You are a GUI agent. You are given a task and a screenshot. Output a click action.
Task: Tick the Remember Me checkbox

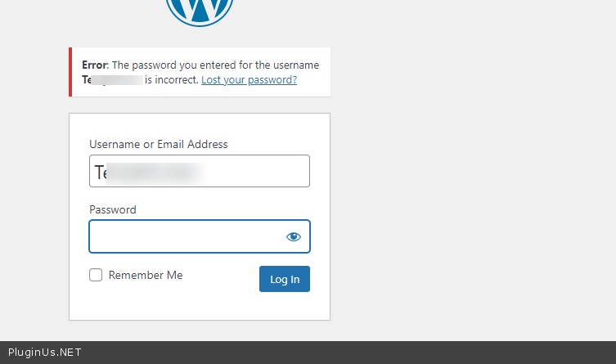click(96, 276)
